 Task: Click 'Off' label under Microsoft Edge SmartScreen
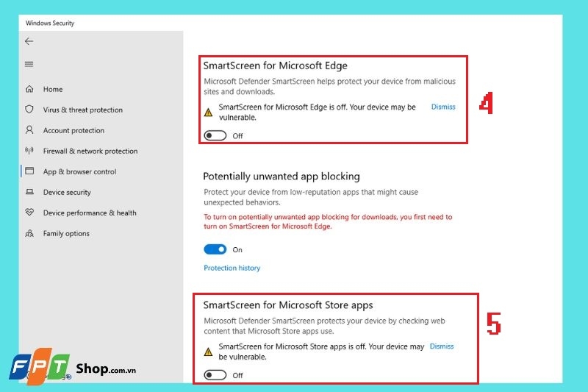tap(237, 136)
